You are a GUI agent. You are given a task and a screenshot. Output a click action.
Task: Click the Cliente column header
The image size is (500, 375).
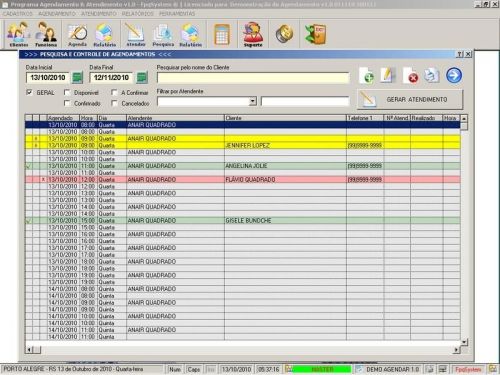pyautogui.click(x=285, y=118)
